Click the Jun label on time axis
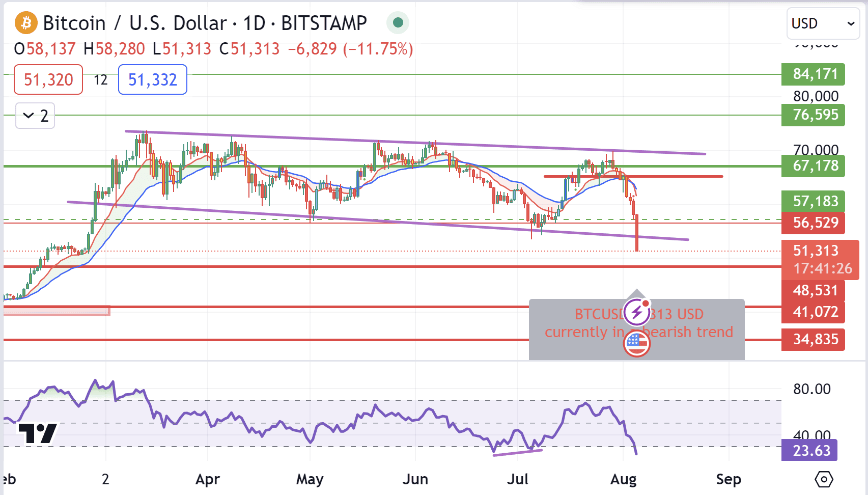 click(x=415, y=479)
